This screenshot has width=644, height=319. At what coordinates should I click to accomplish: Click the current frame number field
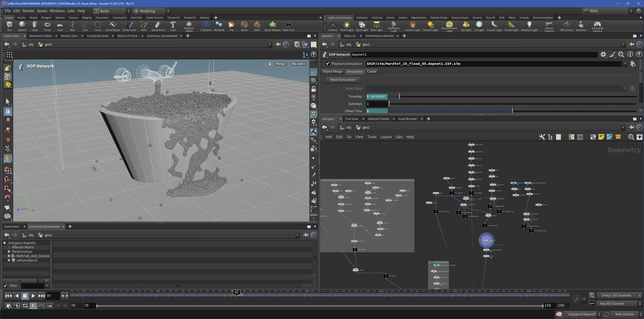click(x=52, y=296)
